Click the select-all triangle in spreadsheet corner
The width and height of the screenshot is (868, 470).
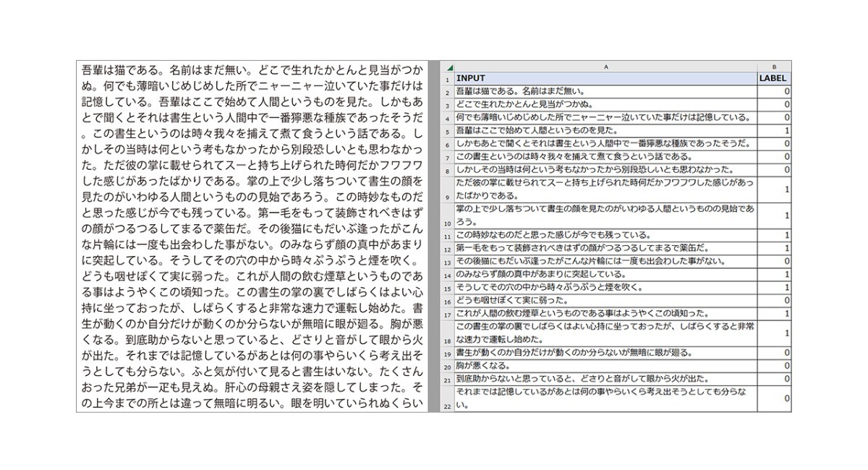coord(448,67)
